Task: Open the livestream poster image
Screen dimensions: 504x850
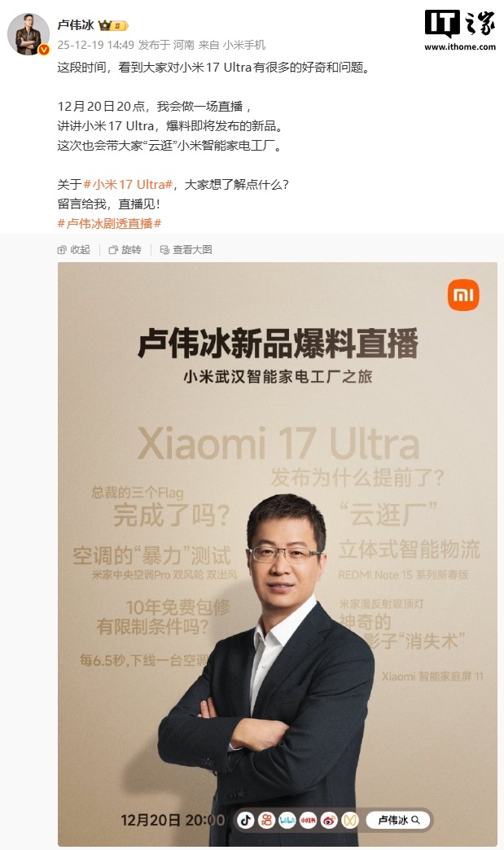Action: pyautogui.click(x=278, y=554)
